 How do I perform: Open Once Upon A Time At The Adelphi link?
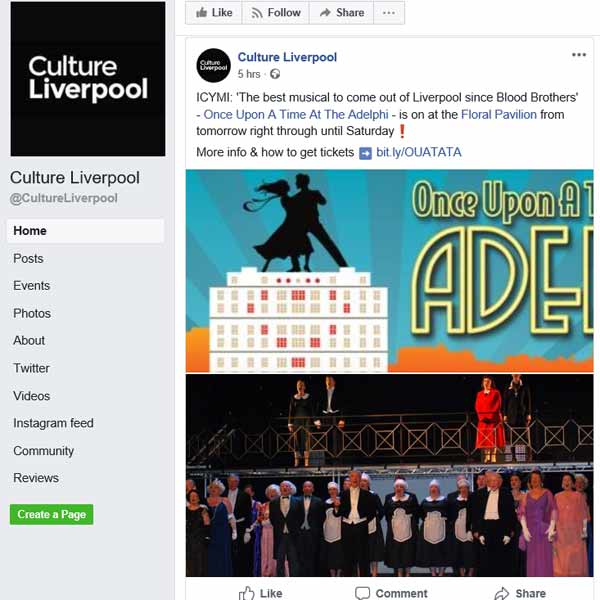coord(296,114)
